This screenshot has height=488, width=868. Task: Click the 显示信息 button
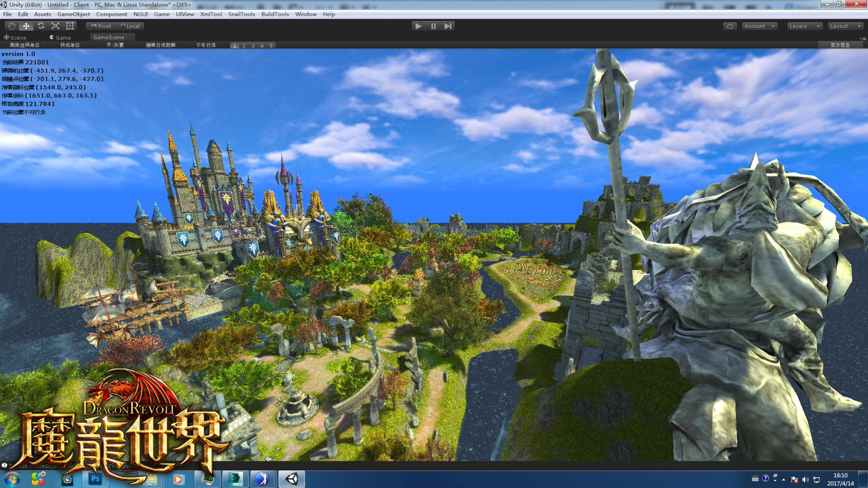click(840, 45)
